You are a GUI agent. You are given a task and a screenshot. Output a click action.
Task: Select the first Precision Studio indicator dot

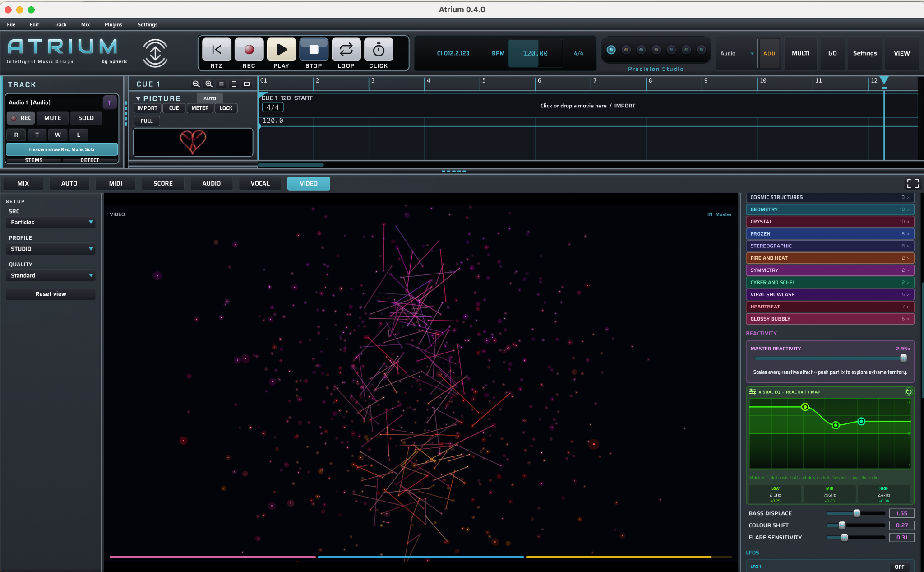click(611, 50)
